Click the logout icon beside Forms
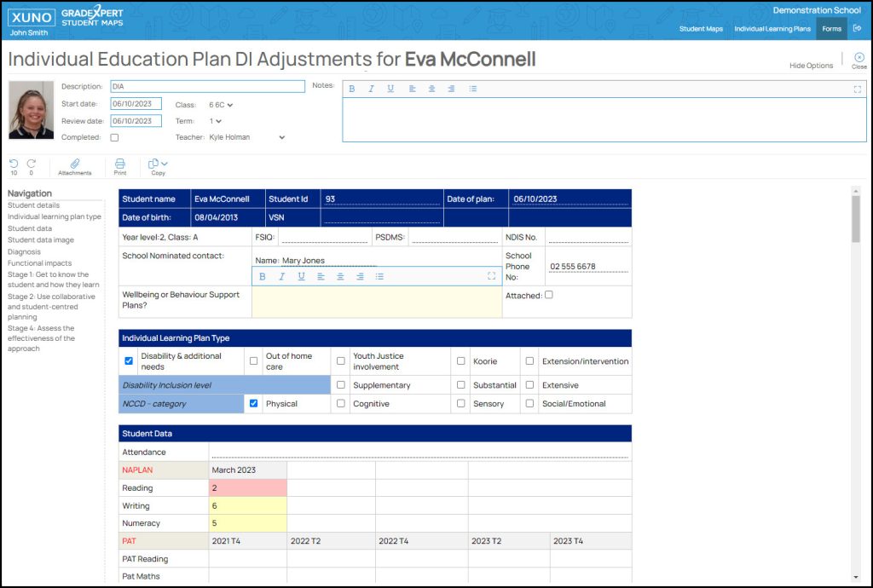The height and width of the screenshot is (588, 873). click(857, 28)
